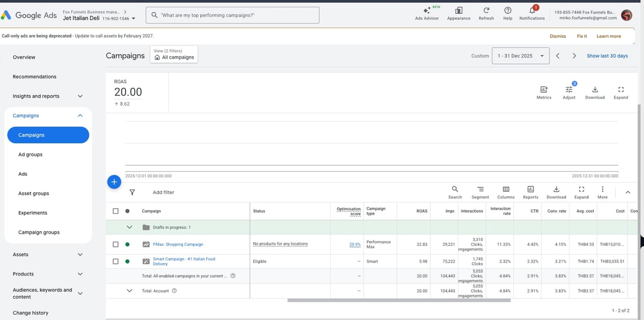This screenshot has width=644, height=320.
Task: Click the blue plus create button
Action: coord(114,182)
